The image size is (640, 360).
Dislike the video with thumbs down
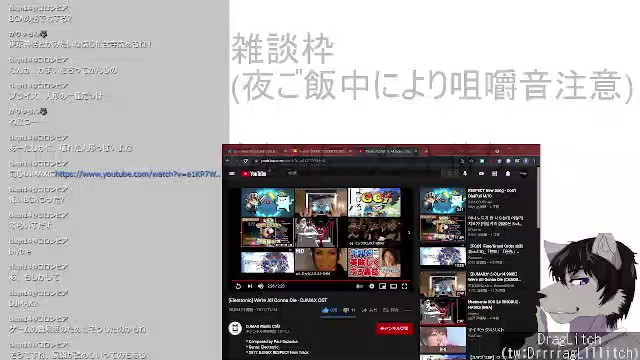click(349, 310)
